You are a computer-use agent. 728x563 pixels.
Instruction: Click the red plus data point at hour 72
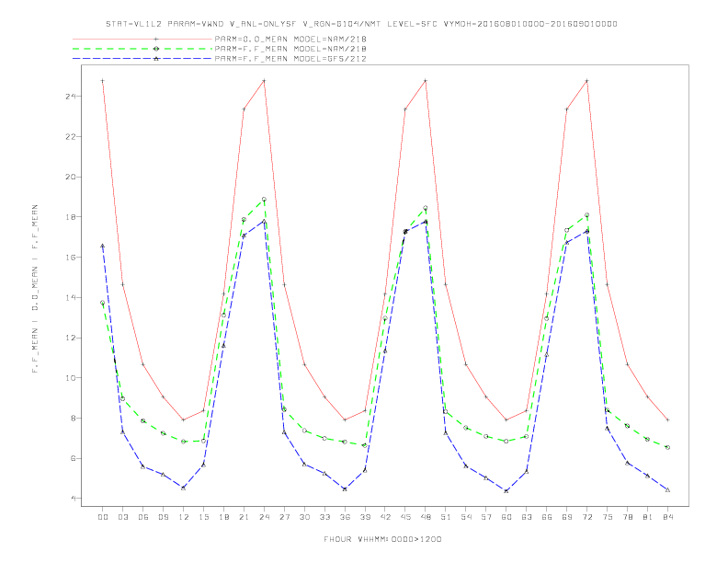586,81
